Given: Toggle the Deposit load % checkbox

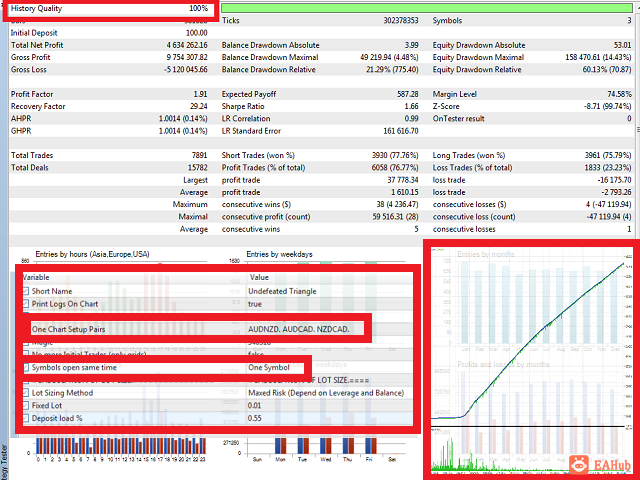Looking at the screenshot, I should 26,418.
